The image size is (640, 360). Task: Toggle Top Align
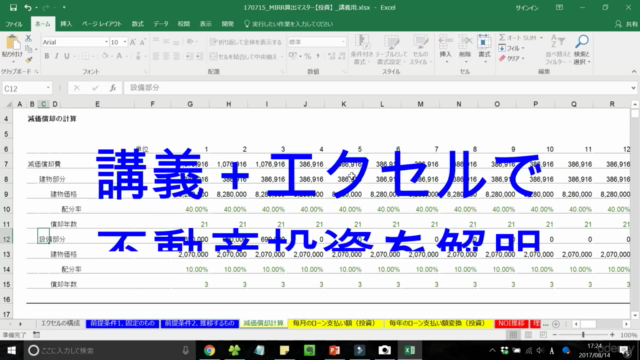[156, 42]
